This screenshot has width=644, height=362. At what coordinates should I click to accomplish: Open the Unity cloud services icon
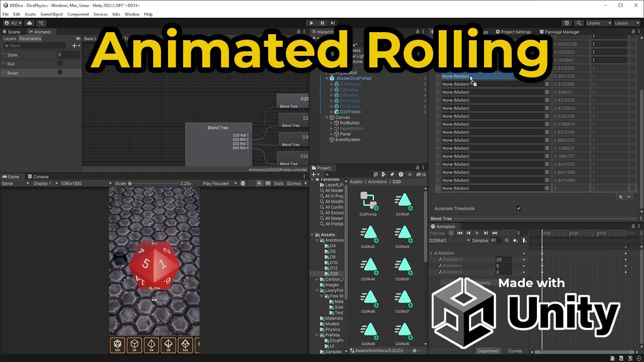[x=29, y=23]
